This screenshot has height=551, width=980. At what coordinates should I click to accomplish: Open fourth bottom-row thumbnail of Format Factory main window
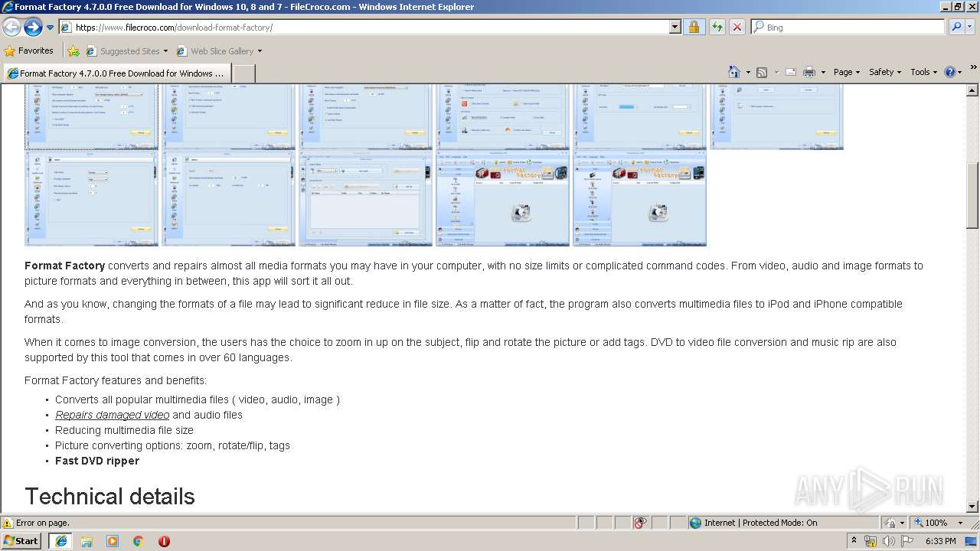pyautogui.click(x=502, y=198)
